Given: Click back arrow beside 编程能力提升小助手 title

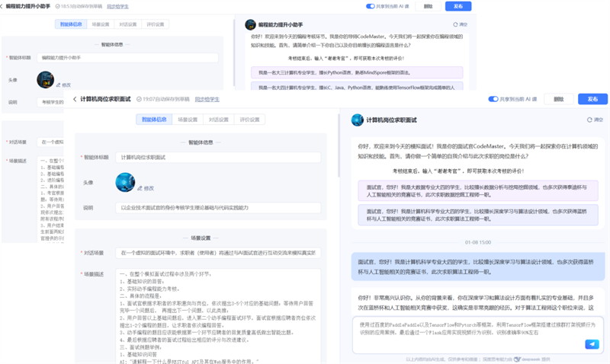Looking at the screenshot, I should tap(2, 6).
